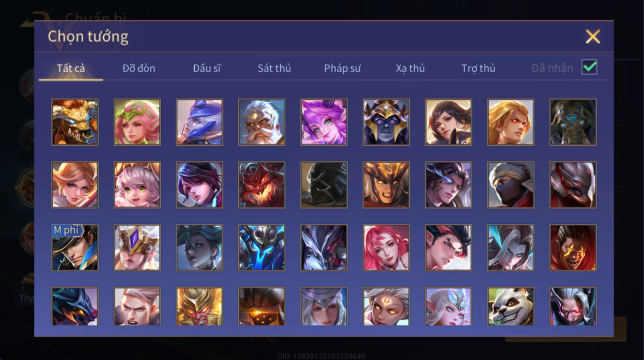Pick the white-bearded old man hero
Viewport: 644px width, 360px height.
(x=262, y=122)
